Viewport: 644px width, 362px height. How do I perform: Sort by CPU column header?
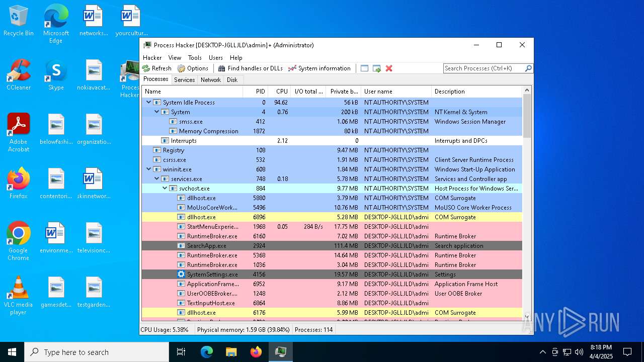279,92
